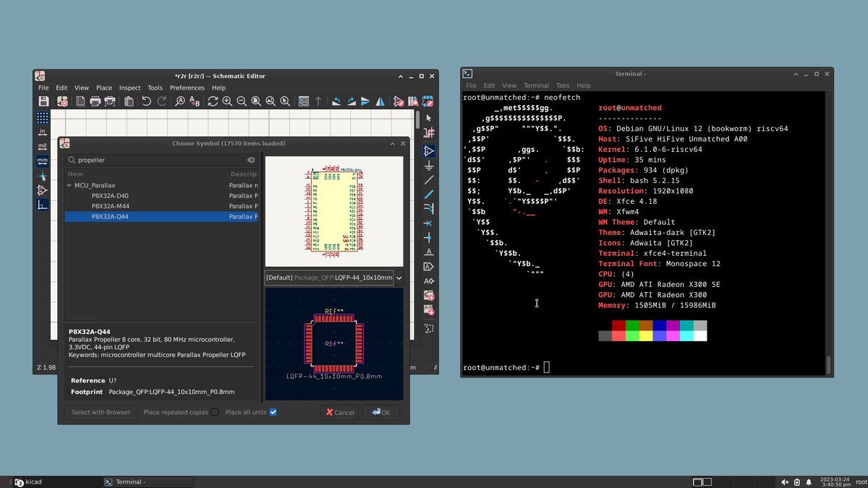Click the LQFP-44 footprint preview
The height and width of the screenshot is (488, 868).
(x=333, y=343)
